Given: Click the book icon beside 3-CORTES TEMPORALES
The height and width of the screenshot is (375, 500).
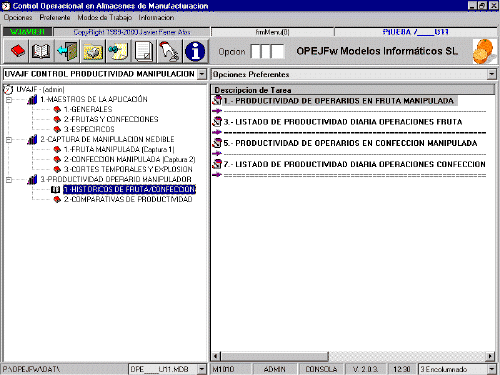Looking at the screenshot, I should pos(57,169).
